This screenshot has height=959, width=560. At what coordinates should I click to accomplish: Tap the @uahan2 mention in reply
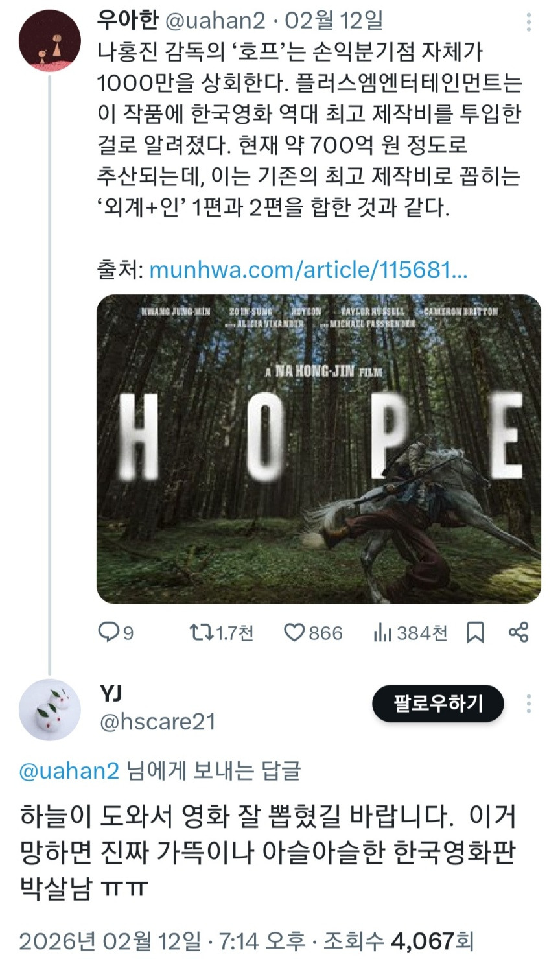point(70,771)
